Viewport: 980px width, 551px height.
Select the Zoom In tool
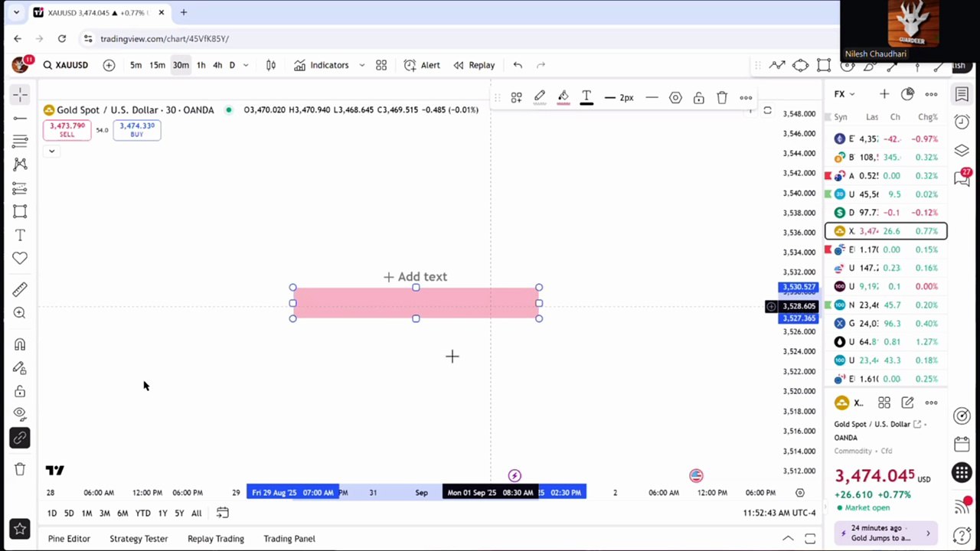point(20,313)
